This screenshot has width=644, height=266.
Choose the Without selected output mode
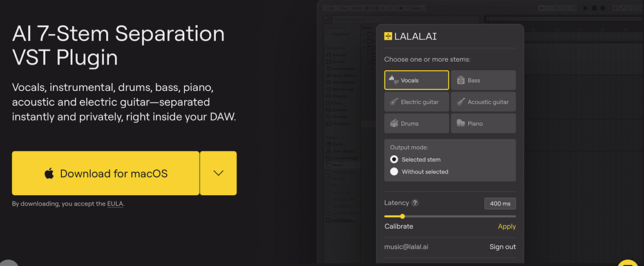pos(419,171)
